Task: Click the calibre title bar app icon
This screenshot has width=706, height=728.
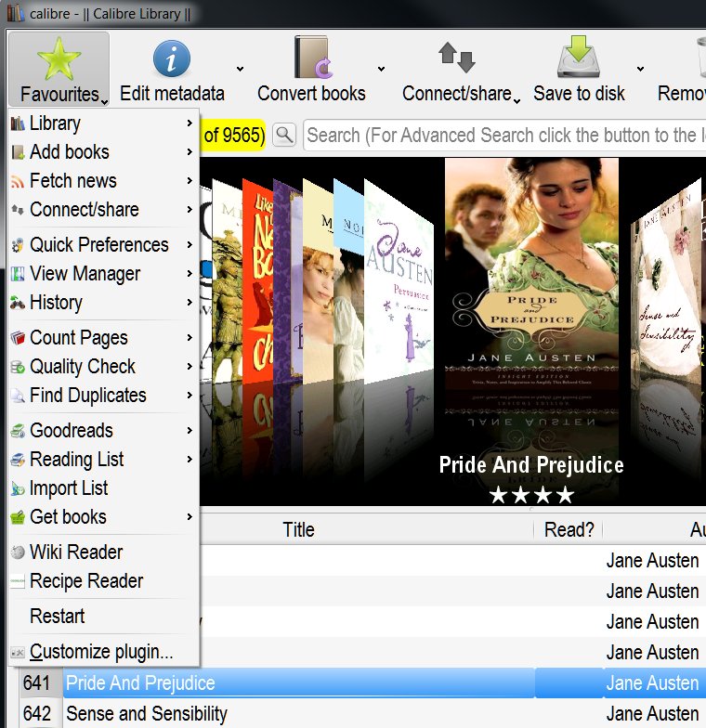Action: point(15,13)
